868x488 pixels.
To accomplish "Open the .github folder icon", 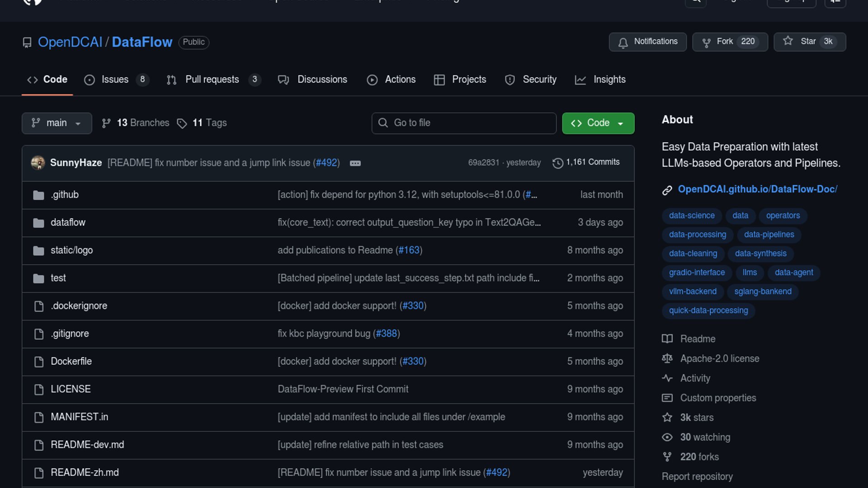I will (39, 195).
